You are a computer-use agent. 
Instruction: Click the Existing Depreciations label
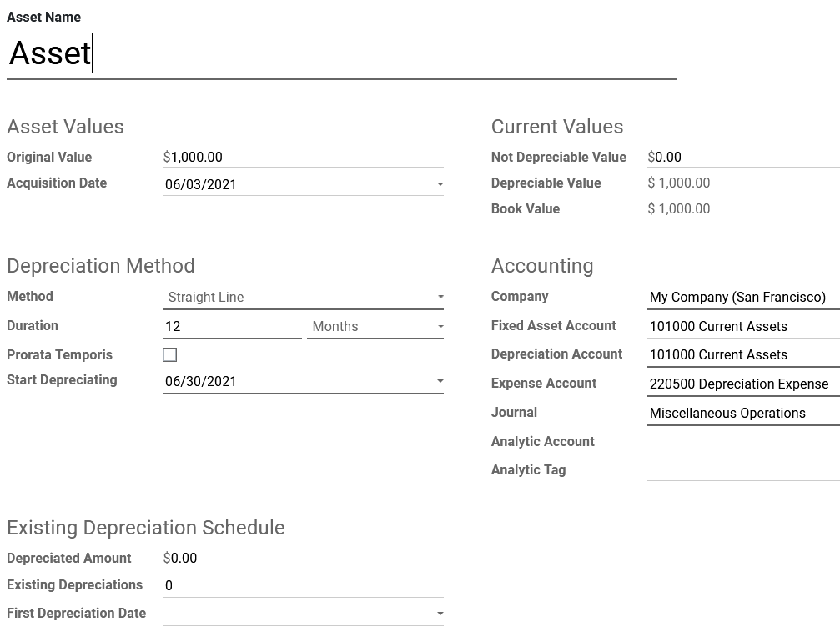click(74, 584)
